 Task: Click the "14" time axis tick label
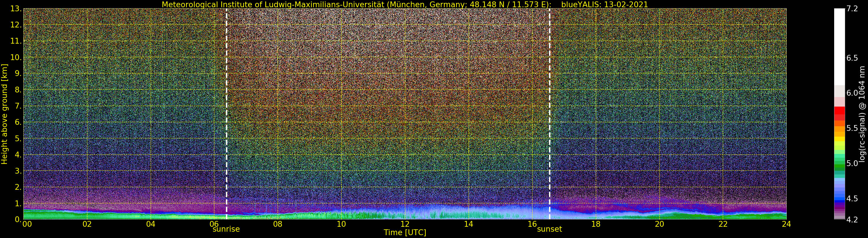point(469,224)
